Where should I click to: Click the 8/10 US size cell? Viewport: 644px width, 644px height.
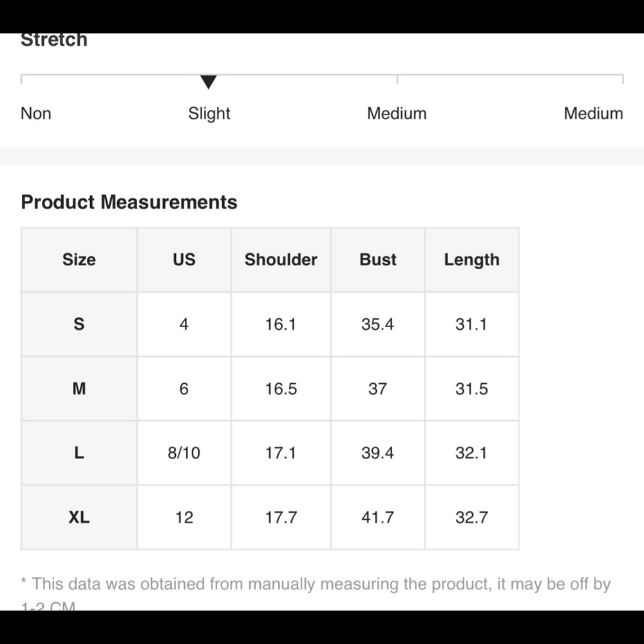pos(184,453)
